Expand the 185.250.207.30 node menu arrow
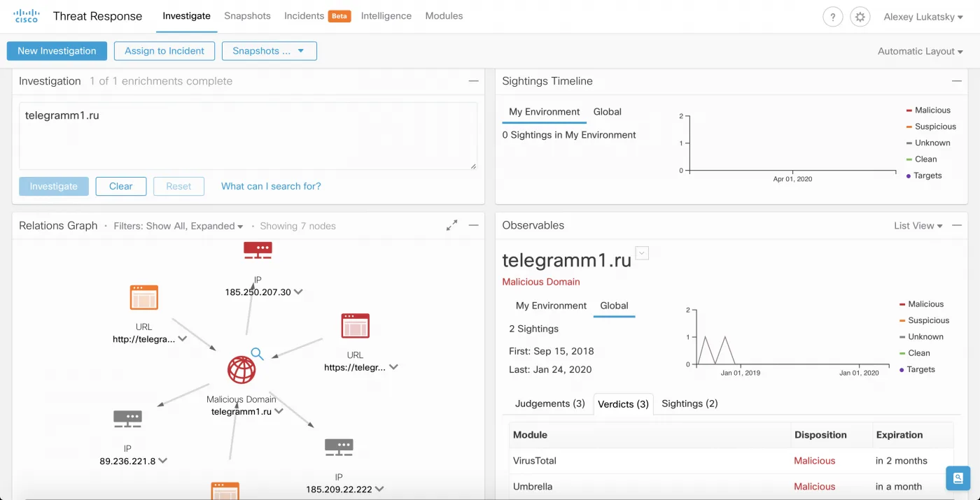This screenshot has height=500, width=980. tap(298, 292)
